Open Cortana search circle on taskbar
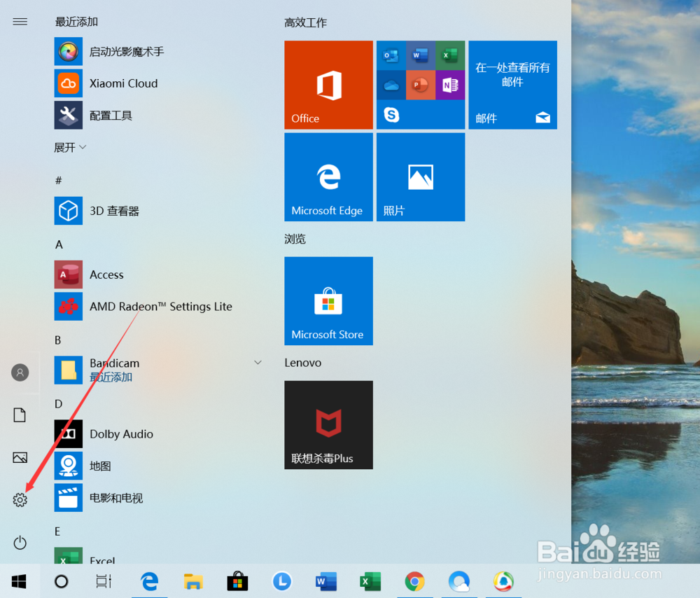The width and height of the screenshot is (700, 598). point(61,581)
